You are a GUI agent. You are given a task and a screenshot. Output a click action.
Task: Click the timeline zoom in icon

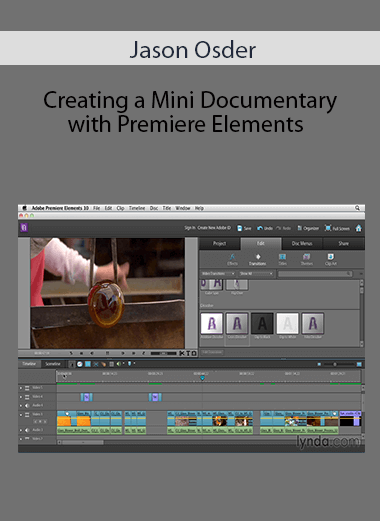point(359,364)
